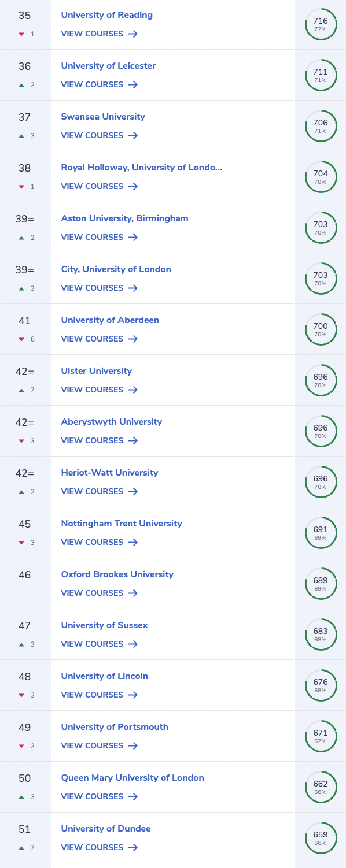Image resolution: width=346 pixels, height=868 pixels.
Task: Open Royal Holloway, University of London page
Action: pyautogui.click(x=141, y=168)
